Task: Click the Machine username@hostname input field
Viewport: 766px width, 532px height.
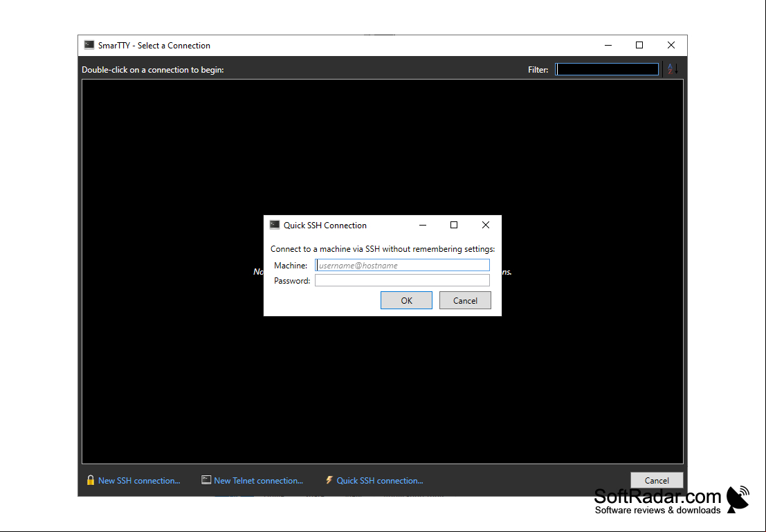Action: [x=402, y=265]
